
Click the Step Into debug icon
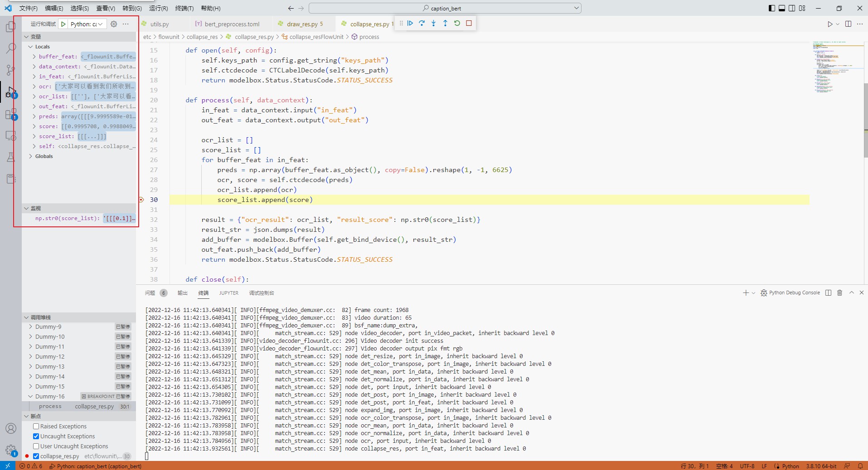[x=434, y=23]
